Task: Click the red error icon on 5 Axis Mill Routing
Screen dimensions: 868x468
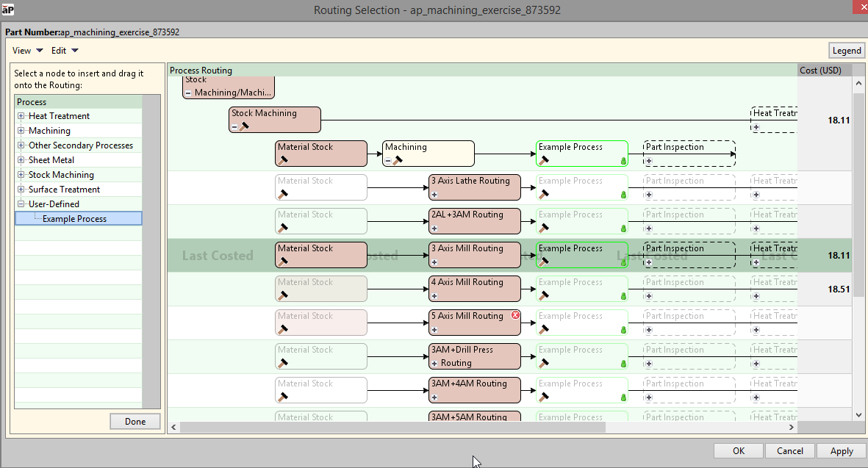Action: 515,315
